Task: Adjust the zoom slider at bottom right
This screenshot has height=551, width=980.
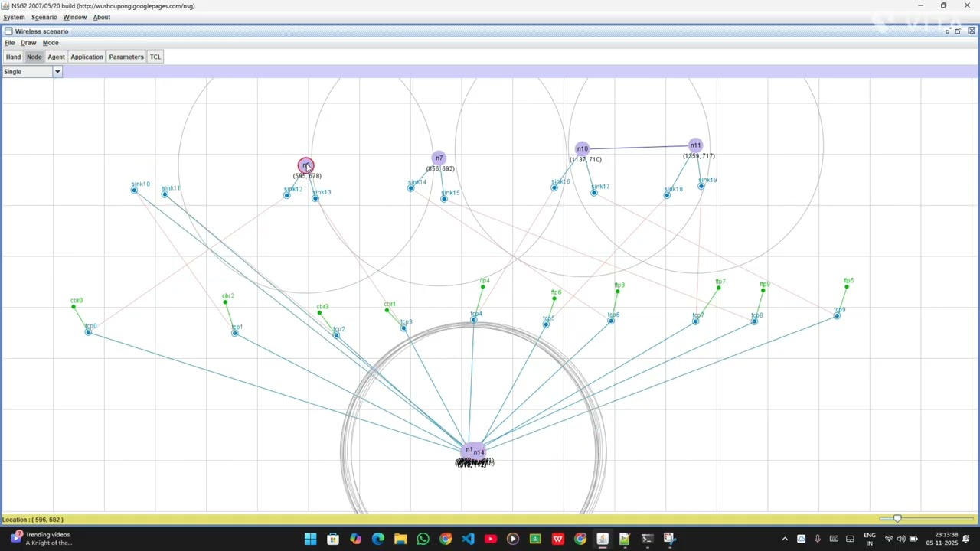Action: pyautogui.click(x=897, y=519)
